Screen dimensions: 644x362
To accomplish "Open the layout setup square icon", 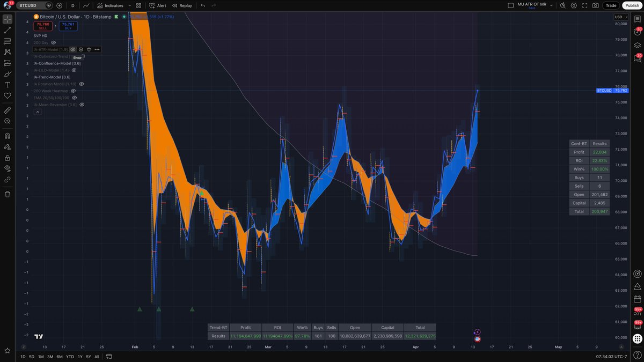I will [x=510, y=5].
